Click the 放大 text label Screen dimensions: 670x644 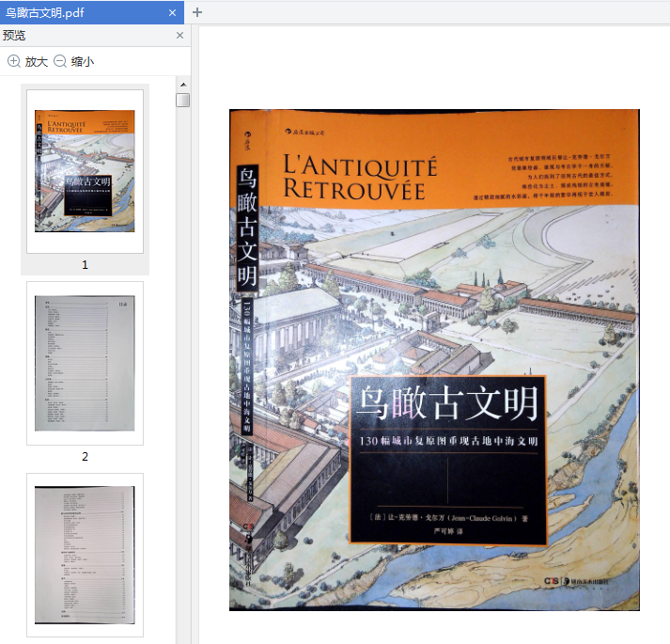[x=37, y=61]
